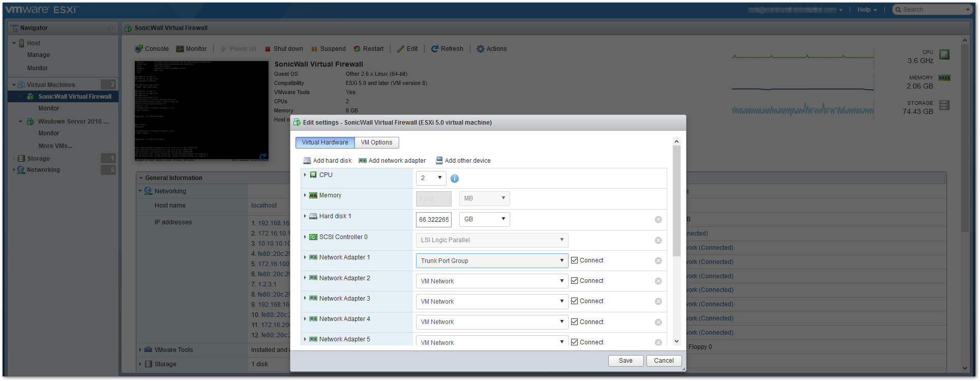980x381 pixels.
Task: Open the console screenshot thumbnail
Action: (x=201, y=110)
